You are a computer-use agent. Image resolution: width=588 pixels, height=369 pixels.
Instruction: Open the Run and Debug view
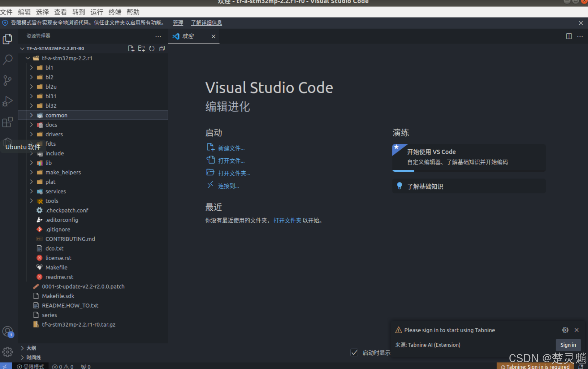(x=7, y=101)
